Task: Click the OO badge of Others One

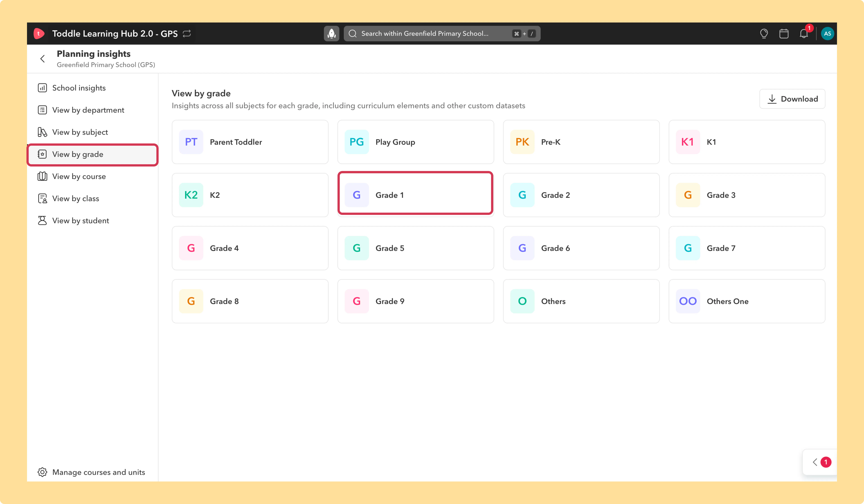Action: coord(688,301)
